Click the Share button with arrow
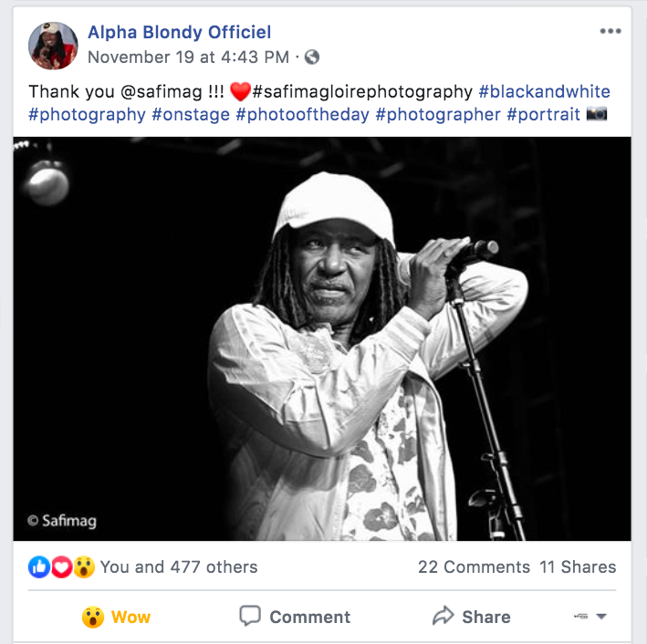This screenshot has width=647, height=644. click(471, 617)
